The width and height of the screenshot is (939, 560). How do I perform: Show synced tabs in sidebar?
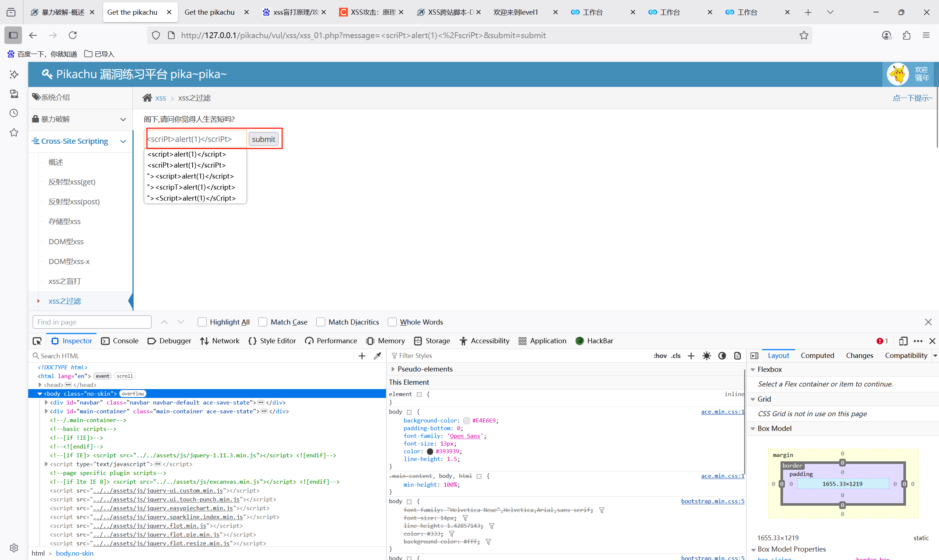point(14,94)
